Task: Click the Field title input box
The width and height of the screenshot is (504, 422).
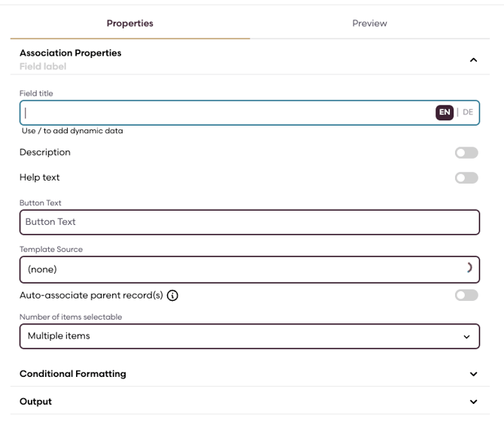Action: tap(226, 113)
